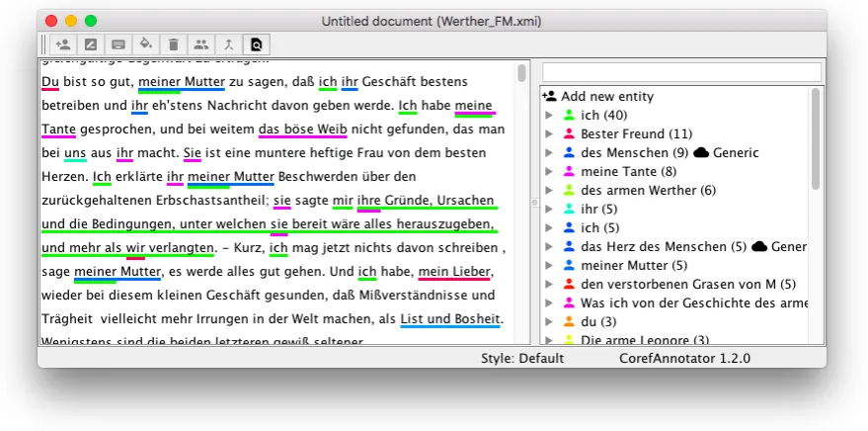
Task: Expand the Was ich von der Geschichte entity
Action: [x=549, y=303]
